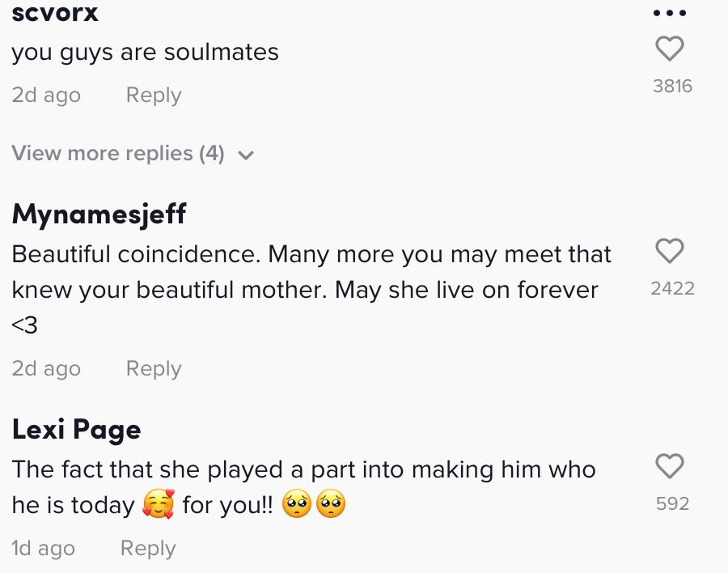Image resolution: width=728 pixels, height=573 pixels.
Task: Like Lexi Page's comment using the heart
Action: 670,466
